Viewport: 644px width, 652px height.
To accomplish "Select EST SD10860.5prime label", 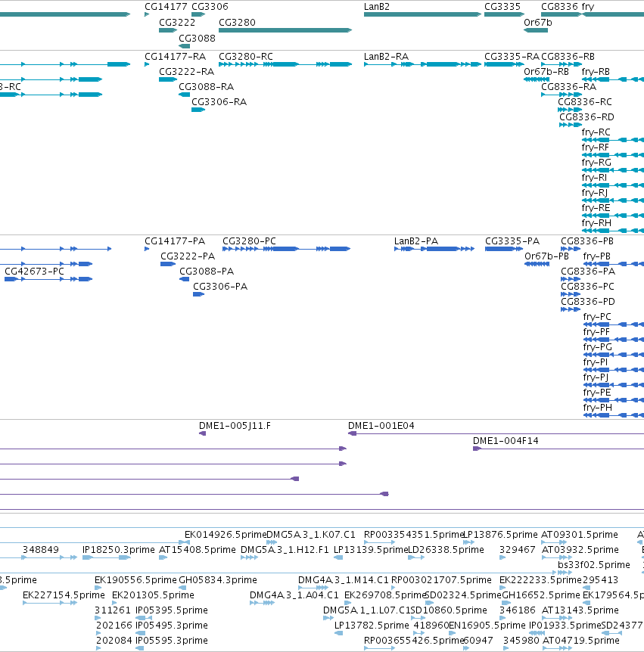I will [449, 610].
